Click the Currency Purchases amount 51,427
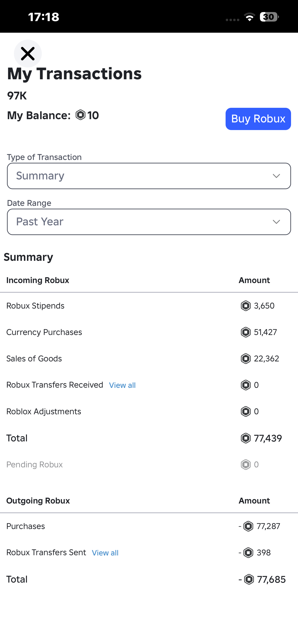The image size is (298, 644). click(x=266, y=332)
